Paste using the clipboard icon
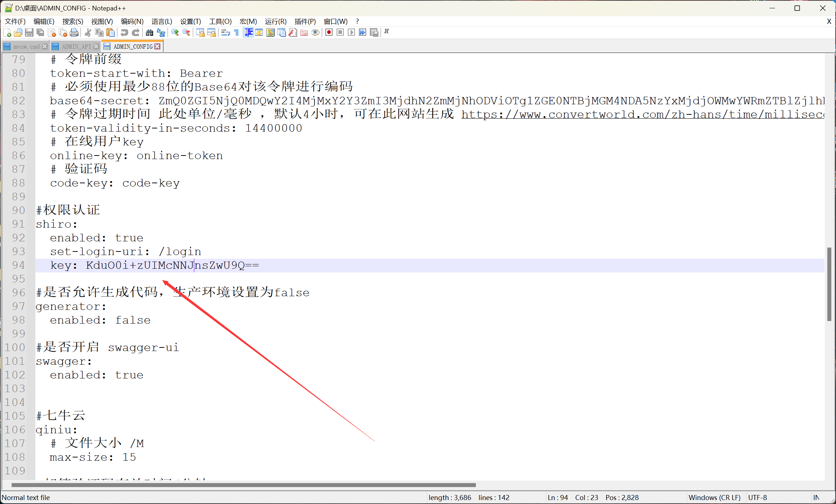 [111, 33]
